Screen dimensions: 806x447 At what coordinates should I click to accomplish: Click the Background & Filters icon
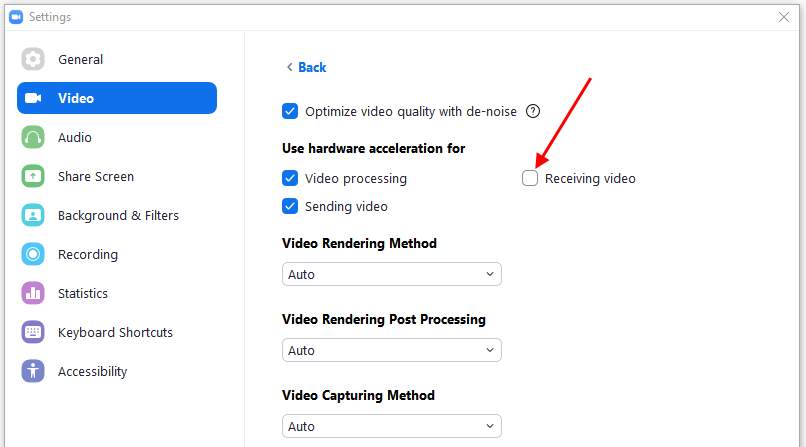[33, 215]
